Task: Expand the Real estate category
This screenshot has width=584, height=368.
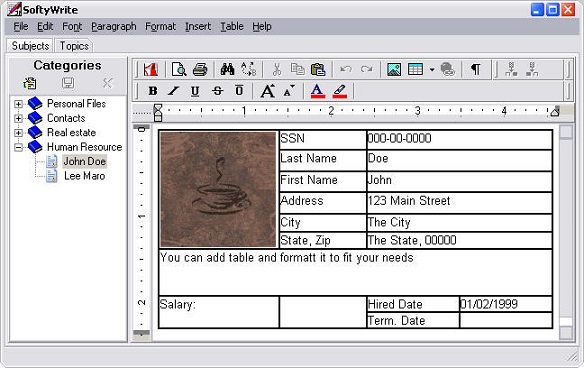Action: 18,133
